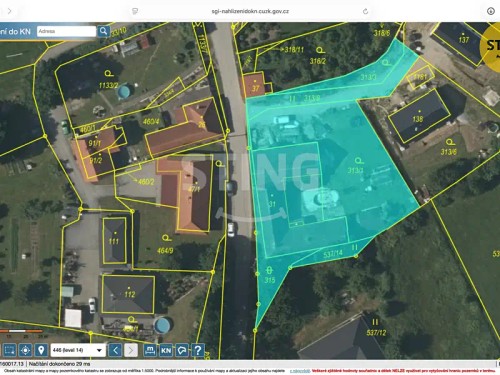The height and width of the screenshot is (375, 500).
Task: Select building parcel 91/1
Action: pos(94,143)
